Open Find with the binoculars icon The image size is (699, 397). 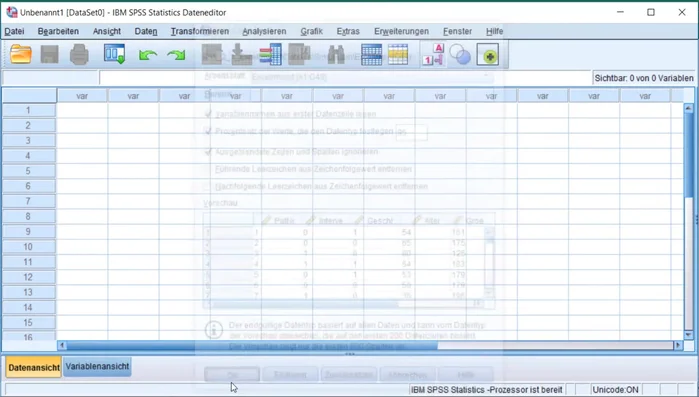(x=336, y=55)
